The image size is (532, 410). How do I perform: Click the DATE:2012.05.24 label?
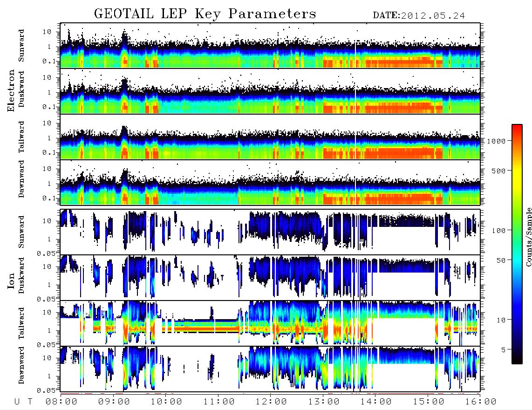tap(419, 15)
